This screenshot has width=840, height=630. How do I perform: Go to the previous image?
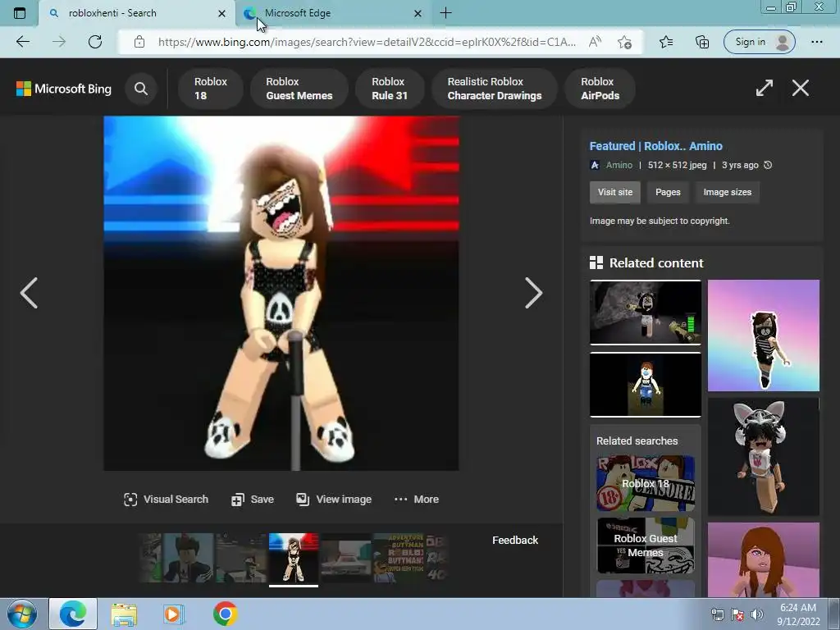(29, 293)
